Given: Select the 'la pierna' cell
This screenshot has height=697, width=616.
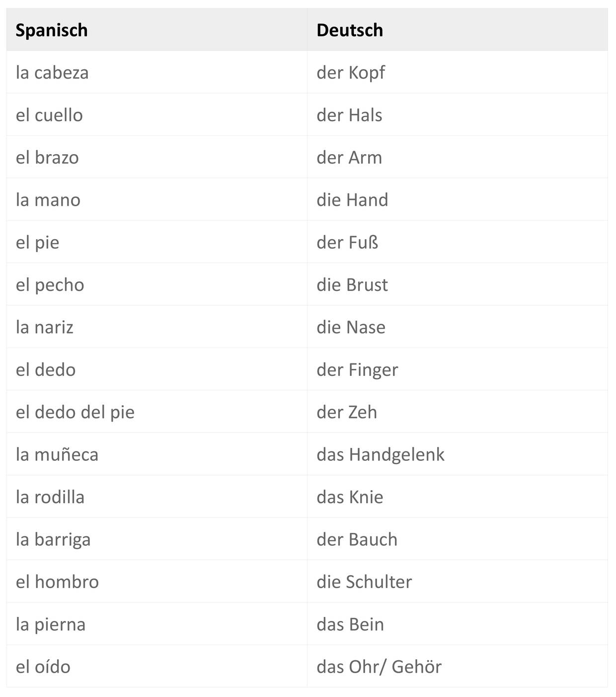Looking at the screenshot, I should coord(51,624).
